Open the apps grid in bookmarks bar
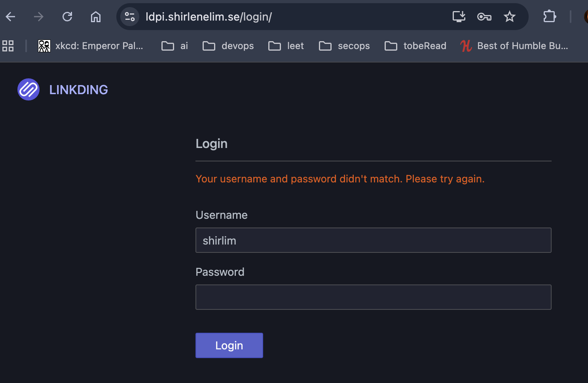This screenshot has height=383, width=588. pyautogui.click(x=8, y=46)
